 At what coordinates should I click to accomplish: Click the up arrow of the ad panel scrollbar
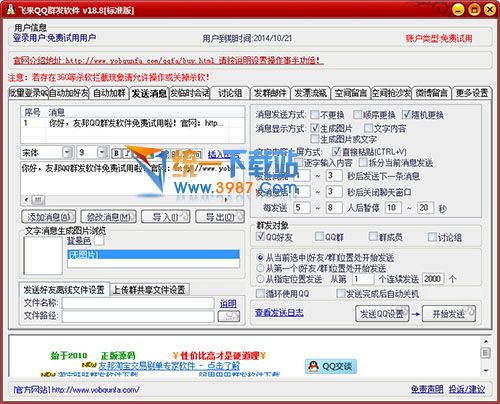click(486, 342)
